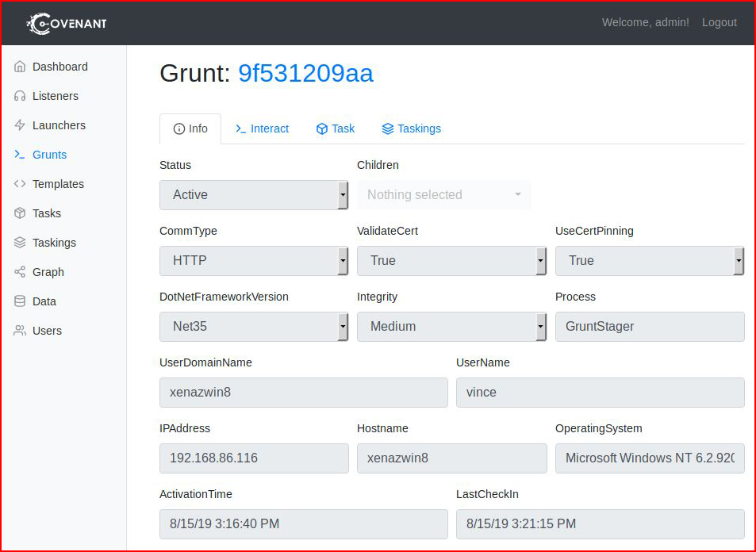
Task: Click the UserName field containing vince
Action: point(601,393)
